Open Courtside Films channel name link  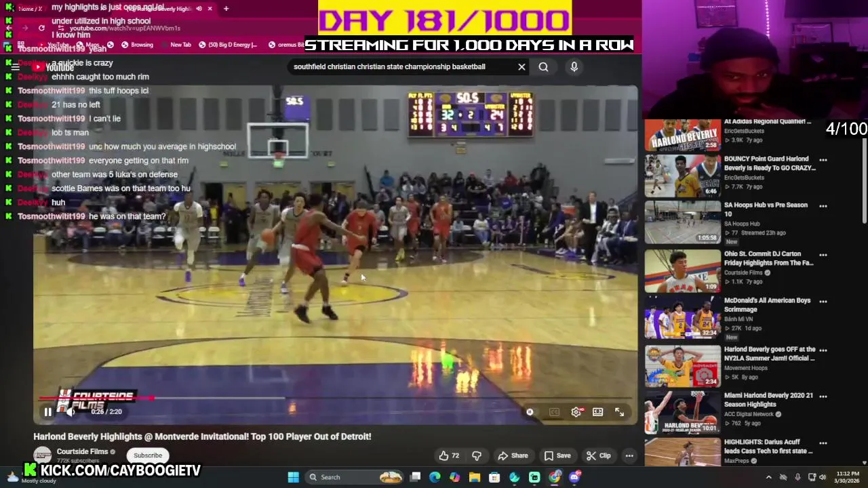click(82, 451)
